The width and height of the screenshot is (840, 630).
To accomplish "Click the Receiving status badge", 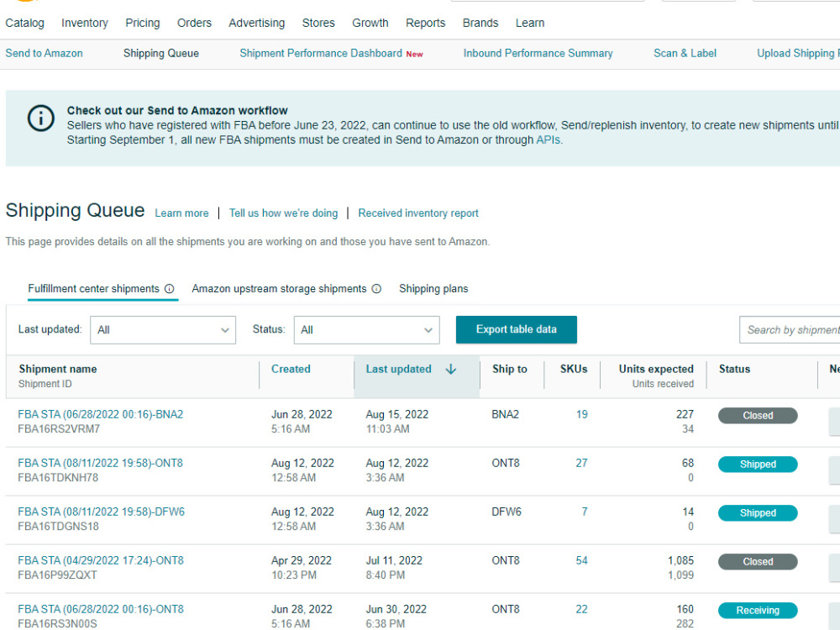I will [x=758, y=610].
